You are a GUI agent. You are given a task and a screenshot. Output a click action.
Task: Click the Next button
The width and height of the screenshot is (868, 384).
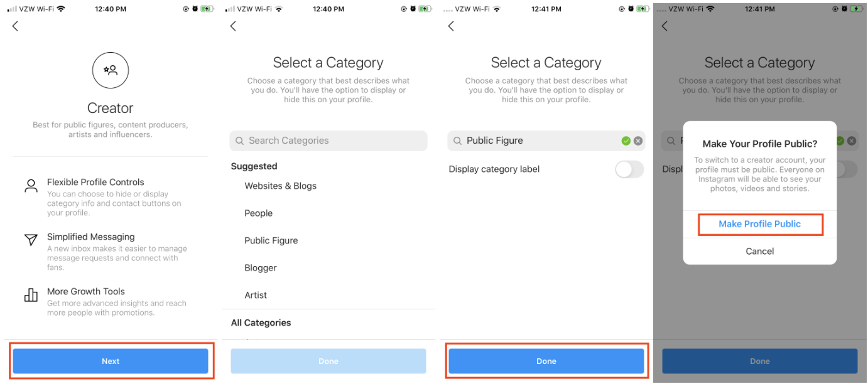(111, 361)
